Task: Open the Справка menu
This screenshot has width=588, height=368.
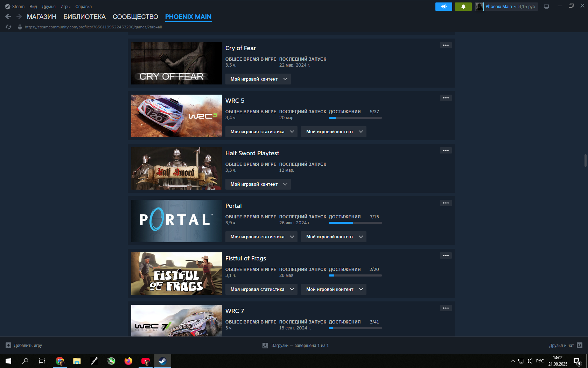Action: tap(84, 7)
